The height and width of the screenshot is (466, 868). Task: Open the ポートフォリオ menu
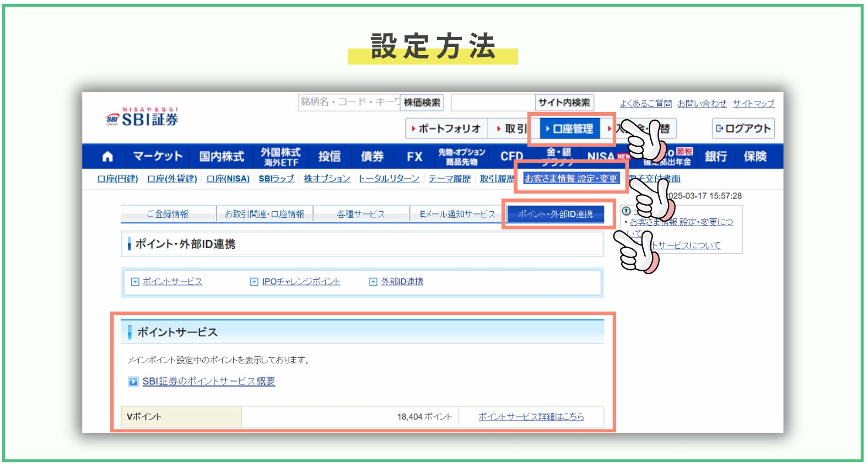446,128
